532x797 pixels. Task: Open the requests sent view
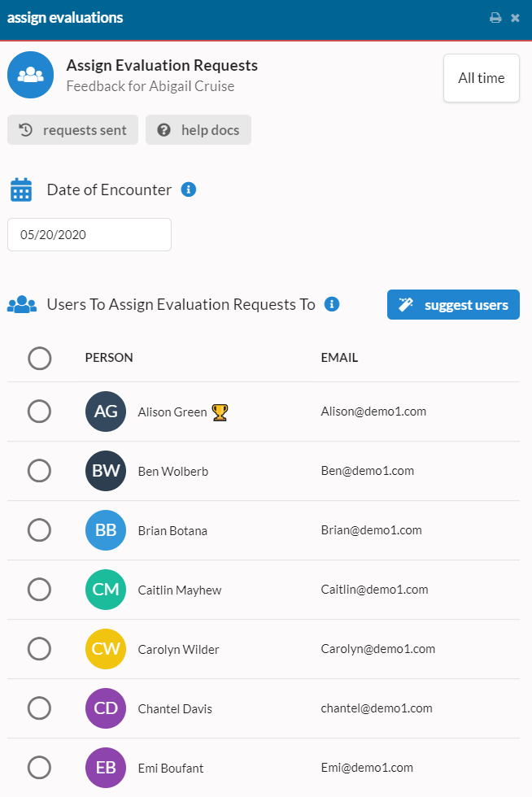[x=72, y=129]
